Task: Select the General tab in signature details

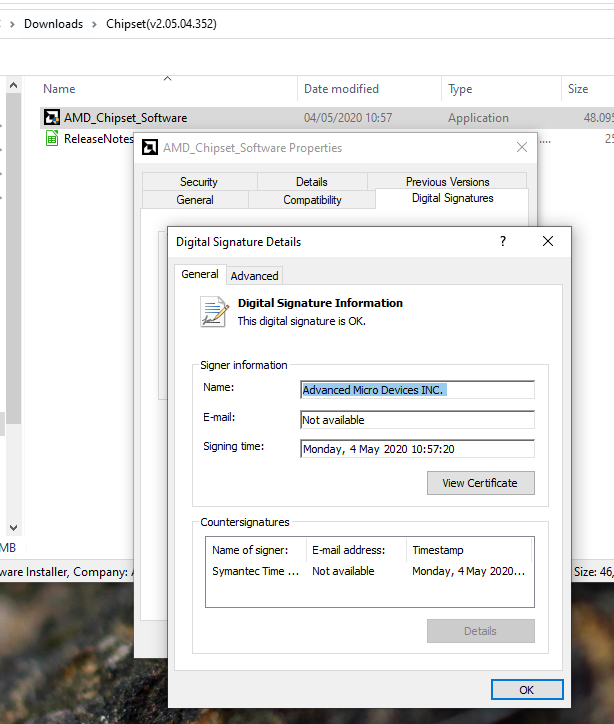Action: [200, 274]
